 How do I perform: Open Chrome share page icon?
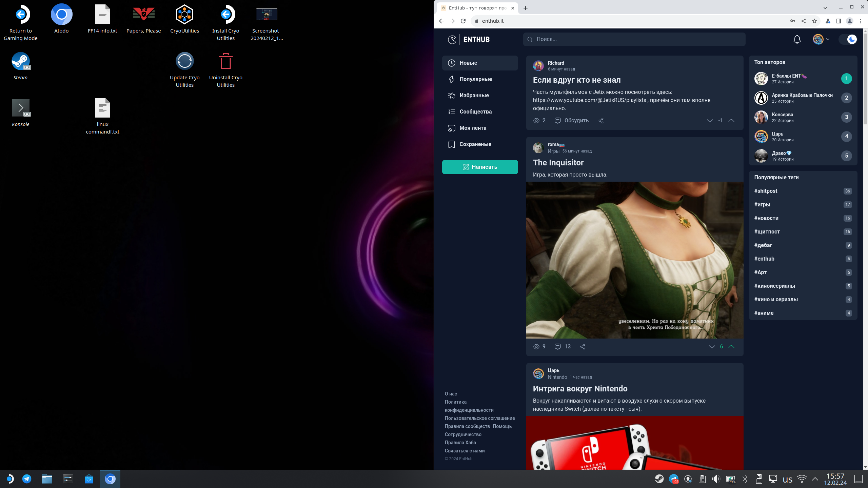click(804, 21)
